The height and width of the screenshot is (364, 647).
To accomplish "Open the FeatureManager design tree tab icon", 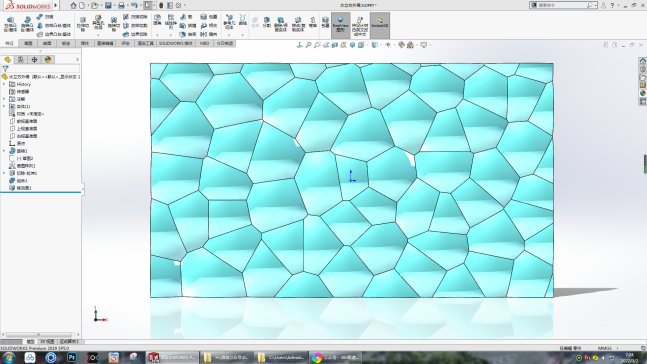I will pos(7,60).
